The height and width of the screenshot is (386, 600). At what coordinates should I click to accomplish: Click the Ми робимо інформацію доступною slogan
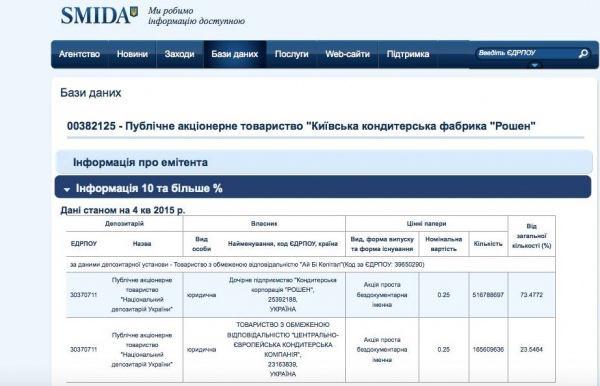pos(196,16)
